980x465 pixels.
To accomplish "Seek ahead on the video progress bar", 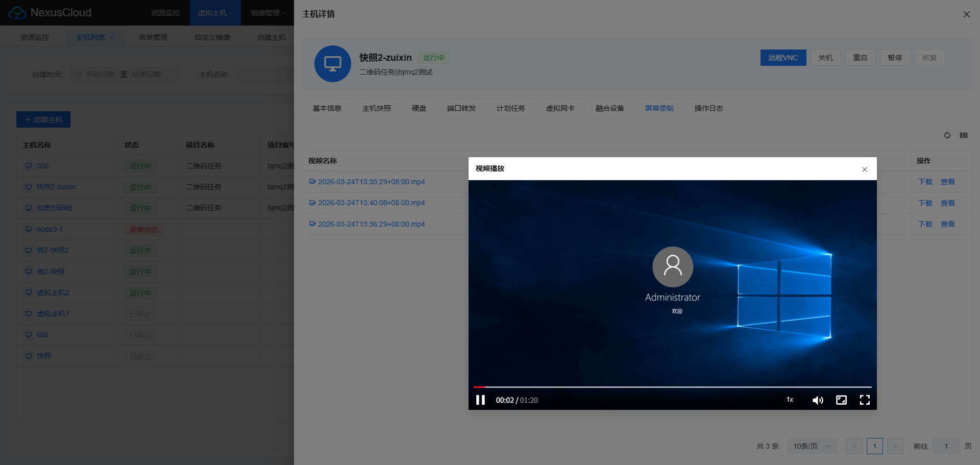I will pyautogui.click(x=664, y=387).
